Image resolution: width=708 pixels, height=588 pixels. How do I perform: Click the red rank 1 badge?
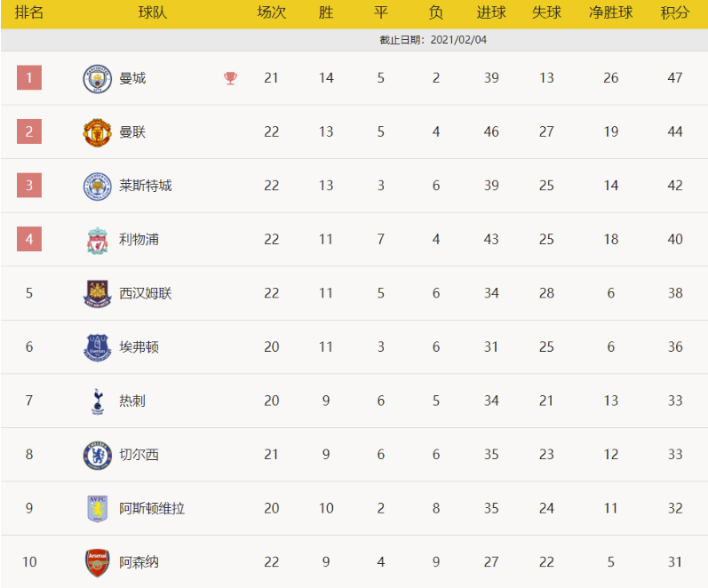click(29, 78)
